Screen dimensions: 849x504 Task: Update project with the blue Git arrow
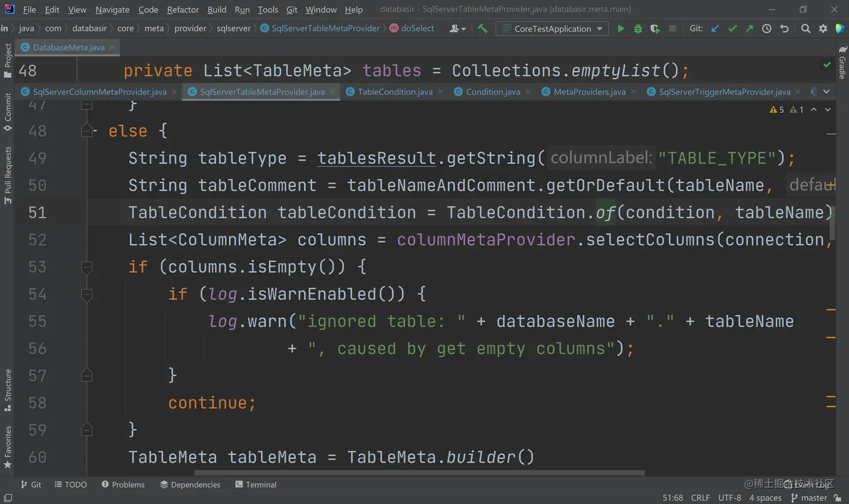[715, 29]
